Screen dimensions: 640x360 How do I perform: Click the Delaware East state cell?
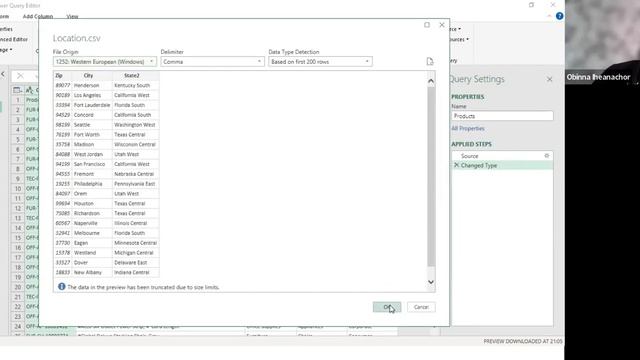tap(136, 262)
